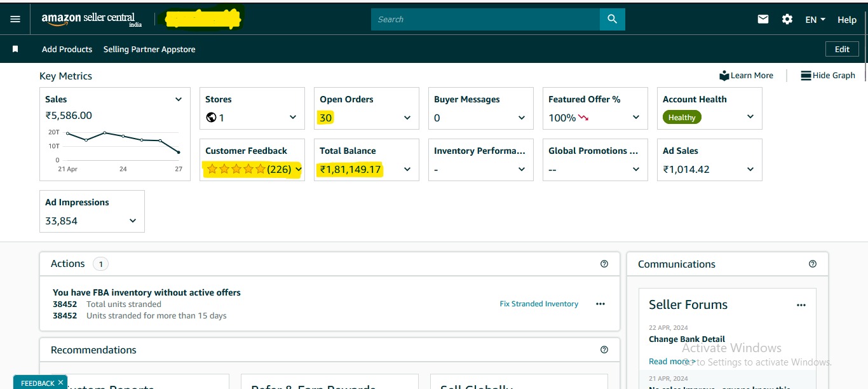
Task: Expand the Account Health card chevron
Action: (x=750, y=117)
